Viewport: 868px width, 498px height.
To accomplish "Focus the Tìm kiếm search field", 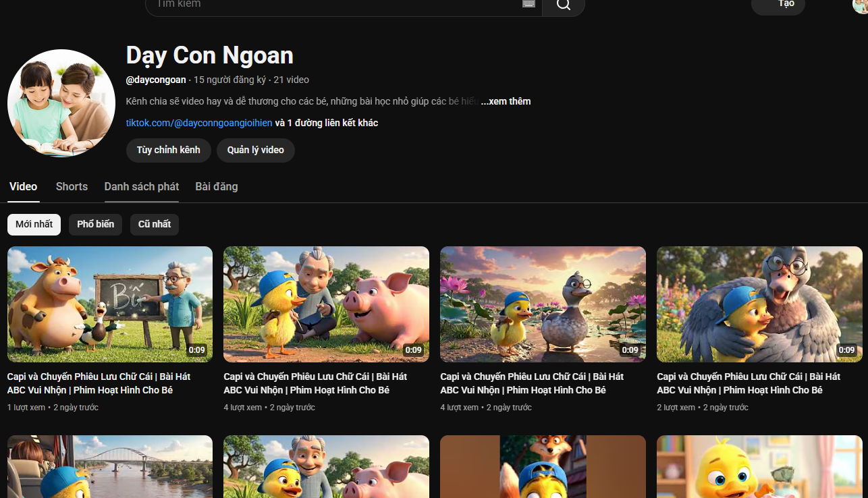I will 337,5.
